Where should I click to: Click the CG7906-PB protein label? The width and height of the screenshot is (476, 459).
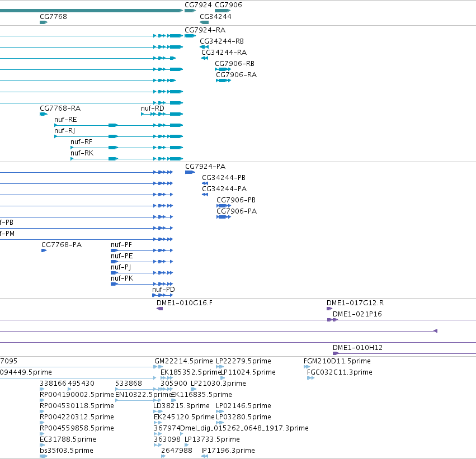(x=236, y=200)
